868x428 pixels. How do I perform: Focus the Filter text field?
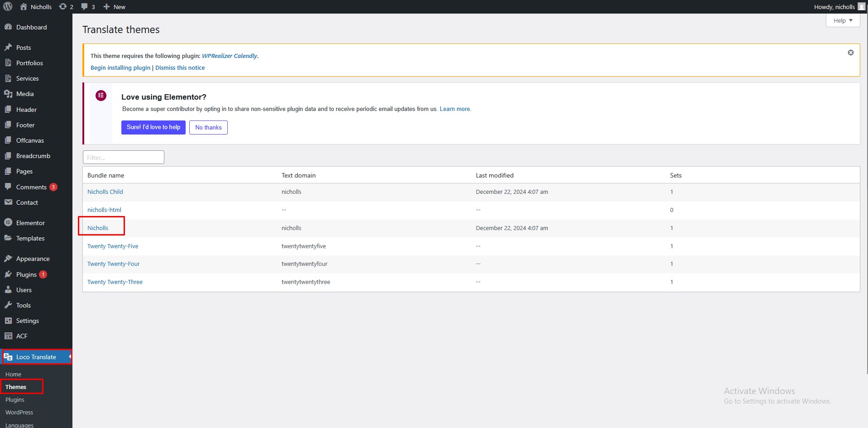click(x=124, y=158)
